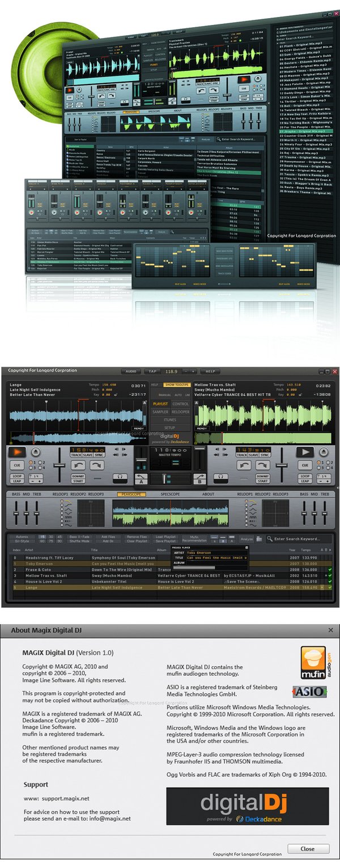Click the eject icon on left deck
Viewport: 340px width, 868px height.
(x=35, y=452)
